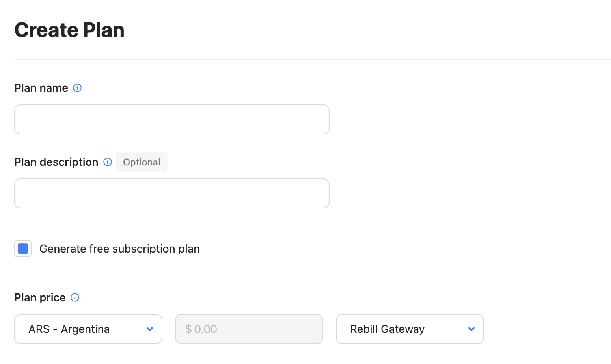Disable Generate free subscription plan option

point(22,249)
